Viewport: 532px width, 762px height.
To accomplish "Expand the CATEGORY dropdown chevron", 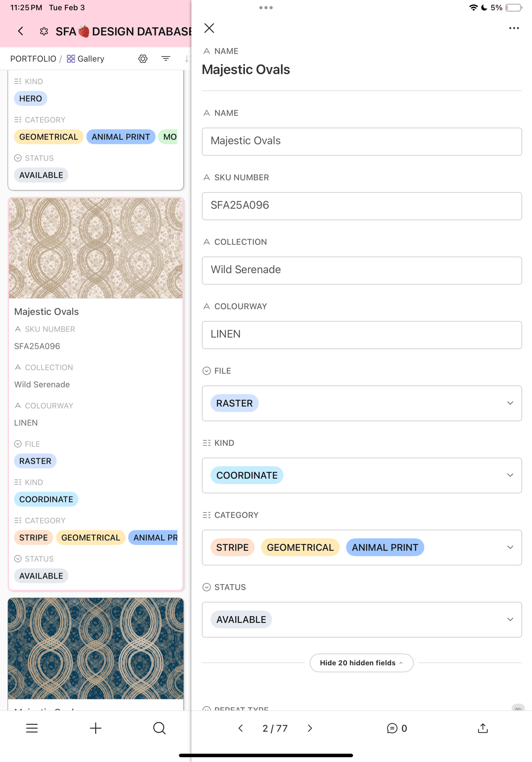I will 510,547.
